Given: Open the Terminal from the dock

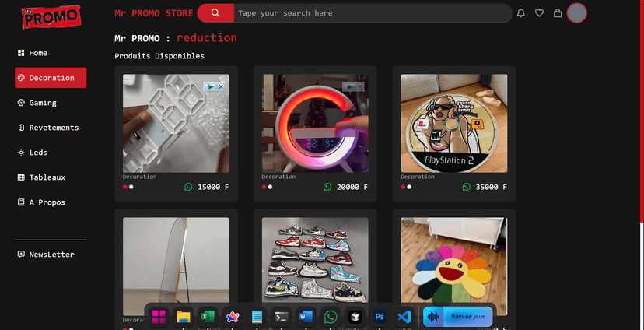Looking at the screenshot, I should pyautogui.click(x=282, y=317).
